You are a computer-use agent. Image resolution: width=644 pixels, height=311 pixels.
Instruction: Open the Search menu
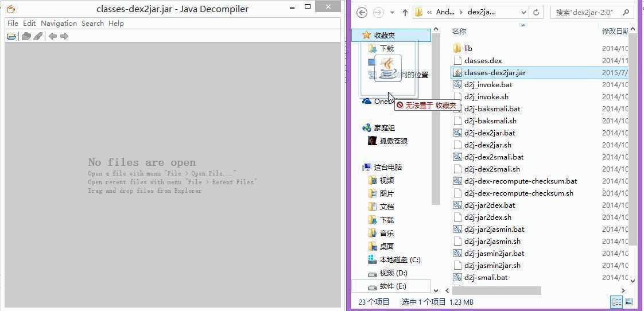(x=92, y=24)
